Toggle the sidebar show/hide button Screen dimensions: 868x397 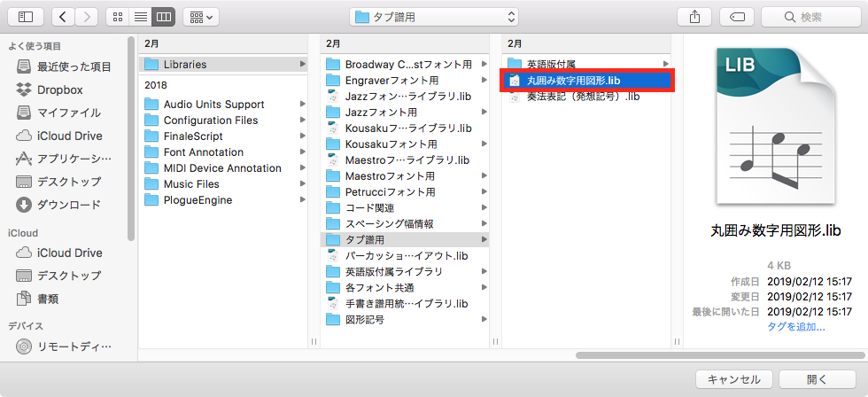[25, 16]
